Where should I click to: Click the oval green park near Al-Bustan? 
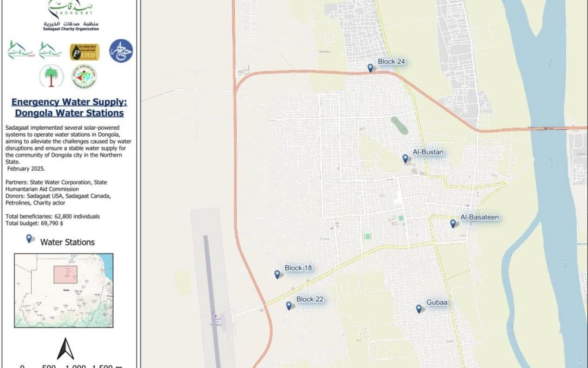point(400,125)
